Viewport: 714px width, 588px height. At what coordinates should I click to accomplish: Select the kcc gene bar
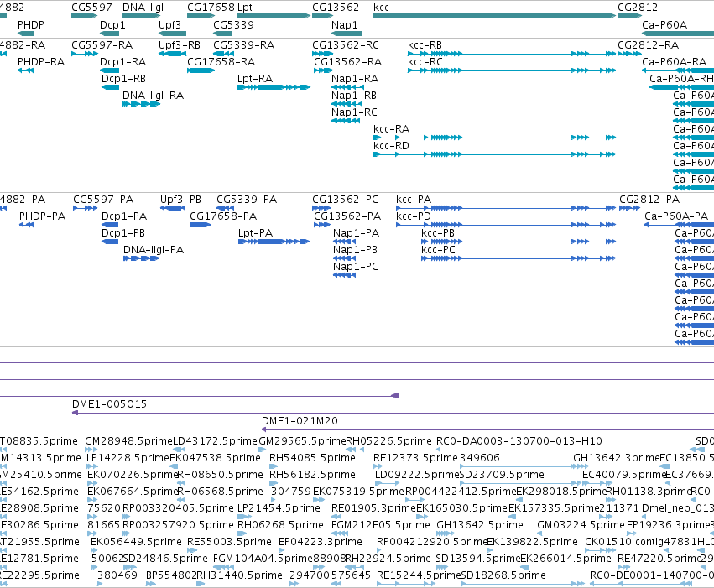pyautogui.click(x=494, y=16)
